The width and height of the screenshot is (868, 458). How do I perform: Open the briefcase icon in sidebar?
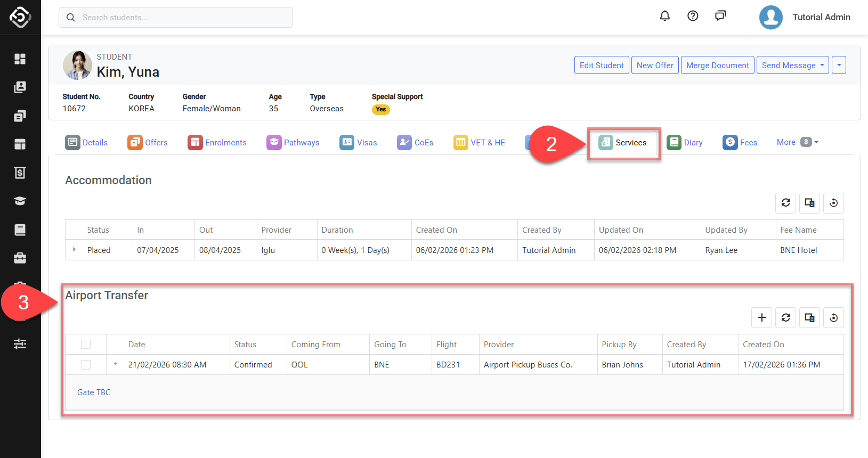coord(20,258)
